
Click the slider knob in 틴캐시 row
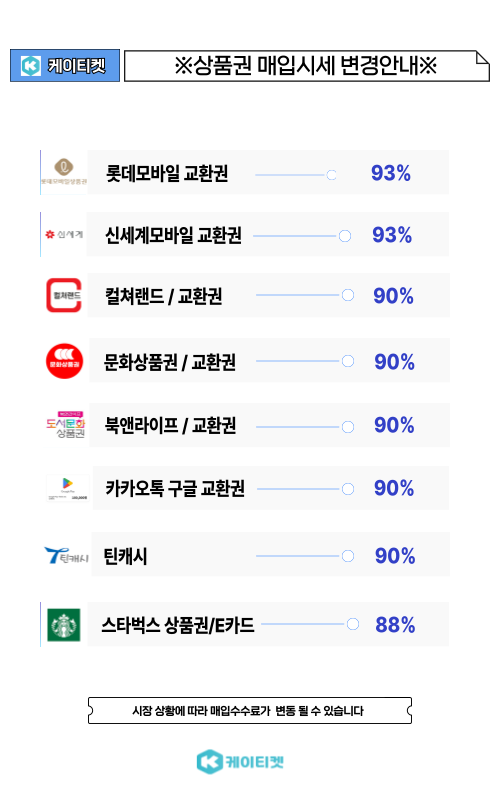(348, 556)
